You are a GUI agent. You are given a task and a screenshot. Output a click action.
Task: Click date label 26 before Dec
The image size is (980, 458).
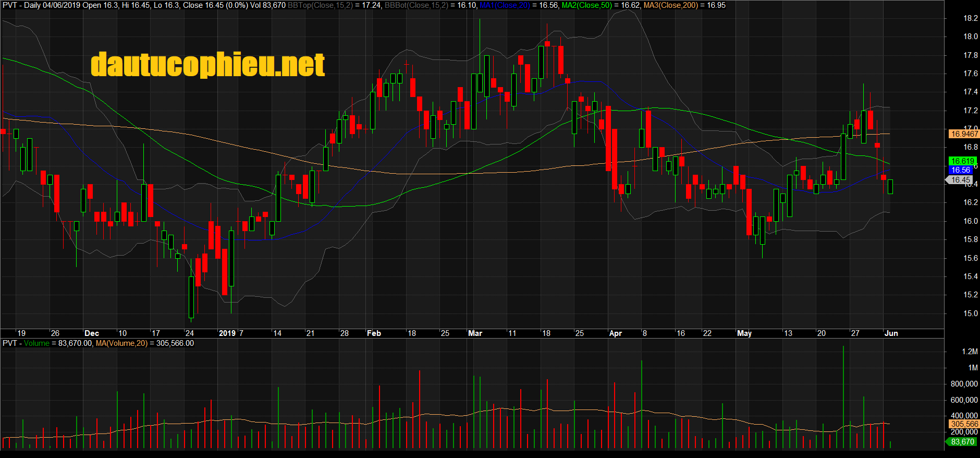tap(55, 333)
